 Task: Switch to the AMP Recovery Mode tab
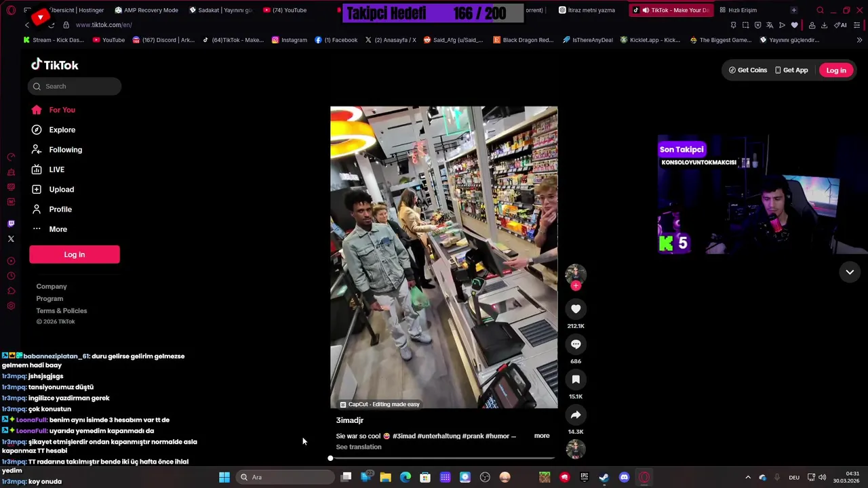pos(146,10)
